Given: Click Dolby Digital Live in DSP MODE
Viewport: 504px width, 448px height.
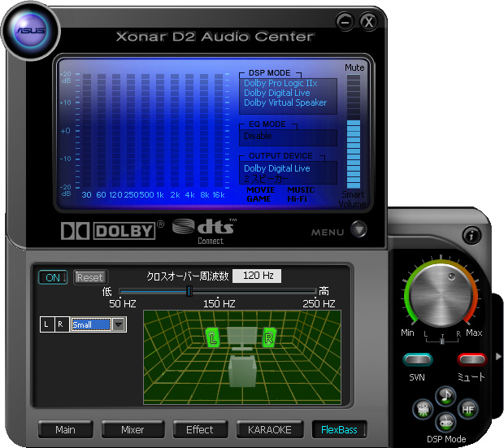Looking at the screenshot, I should click(x=277, y=93).
